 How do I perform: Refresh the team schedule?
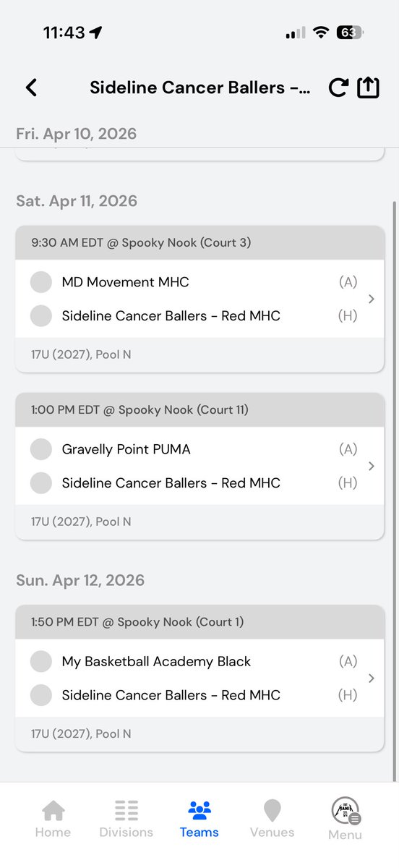[x=338, y=88]
